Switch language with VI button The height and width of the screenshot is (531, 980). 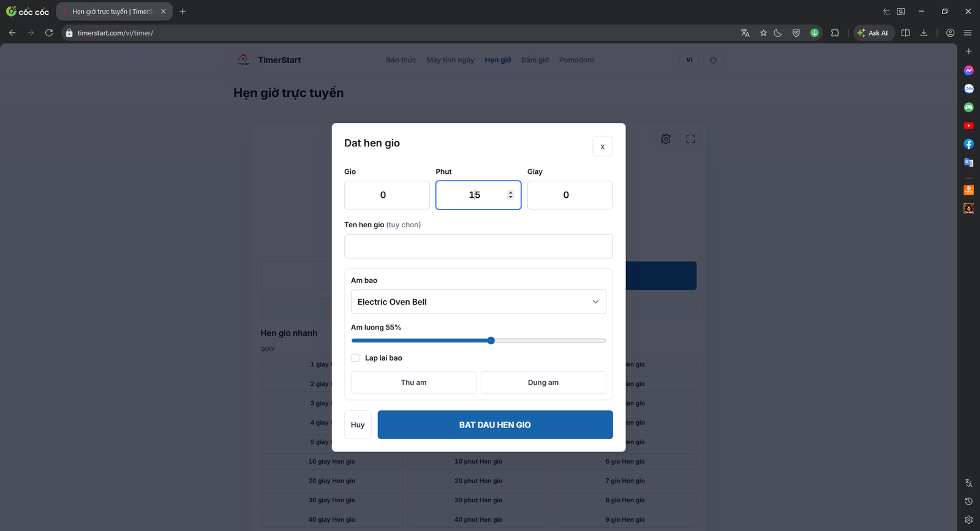[x=689, y=60]
